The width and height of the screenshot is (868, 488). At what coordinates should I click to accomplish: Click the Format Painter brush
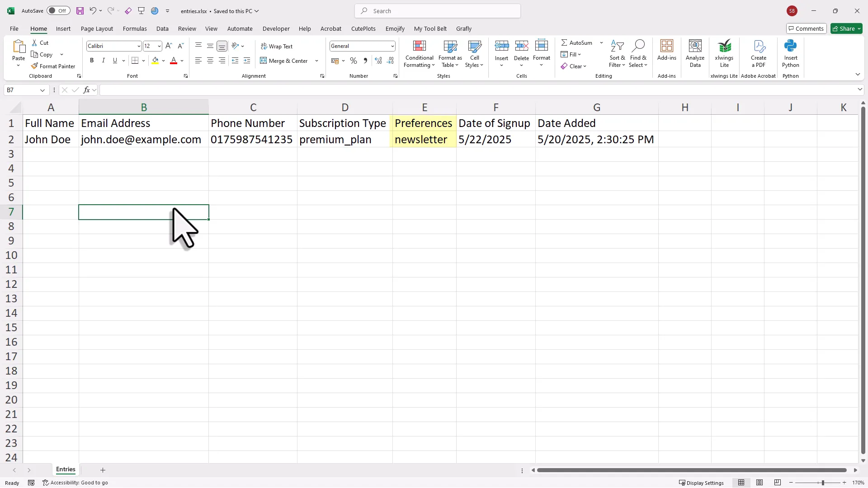35,66
